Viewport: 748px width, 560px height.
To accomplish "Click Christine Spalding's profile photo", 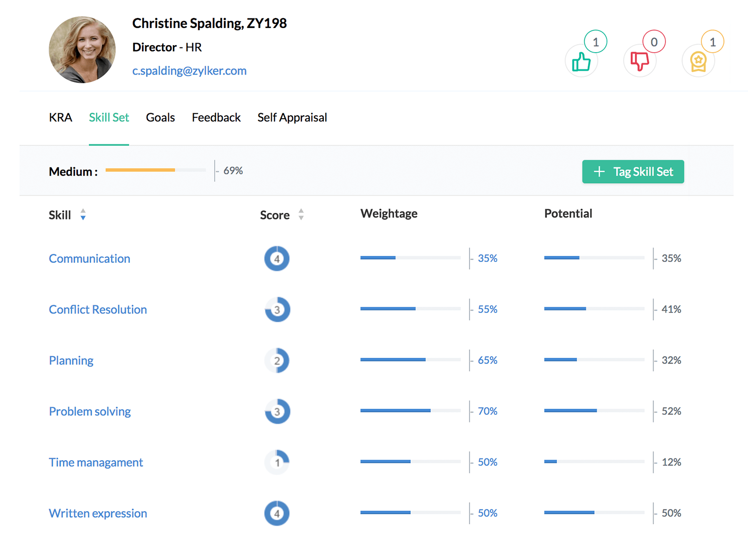I will 82,50.
